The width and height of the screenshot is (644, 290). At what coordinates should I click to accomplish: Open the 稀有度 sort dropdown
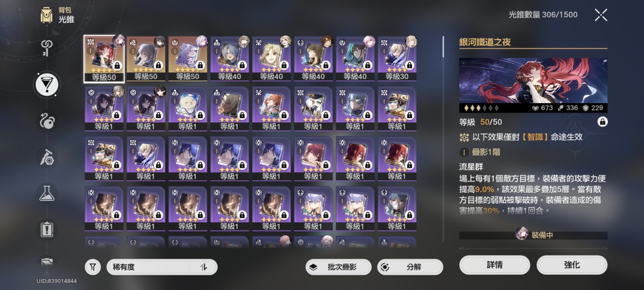tap(148, 267)
